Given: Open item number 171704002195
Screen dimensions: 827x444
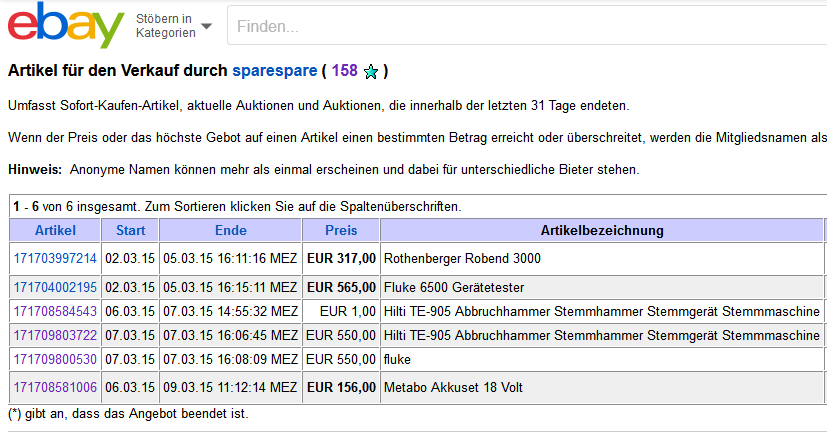Looking at the screenshot, I should click(55, 287).
